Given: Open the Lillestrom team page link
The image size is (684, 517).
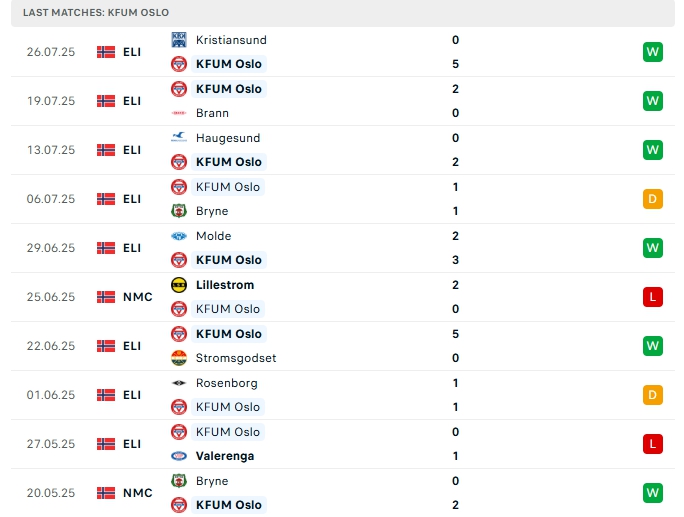Looking at the screenshot, I should 224,285.
